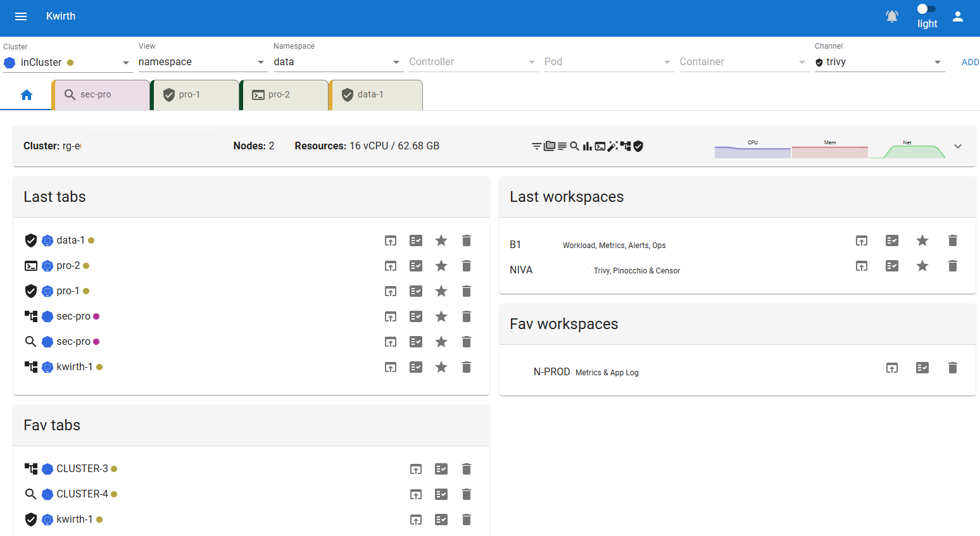Click the ADD button
This screenshot has width=980, height=536.
[970, 62]
